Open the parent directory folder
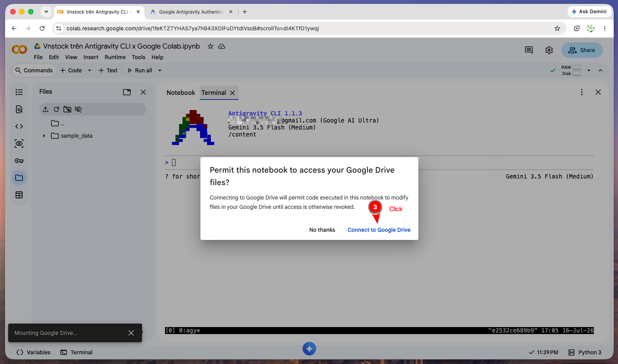The height and width of the screenshot is (364, 618). pos(55,123)
